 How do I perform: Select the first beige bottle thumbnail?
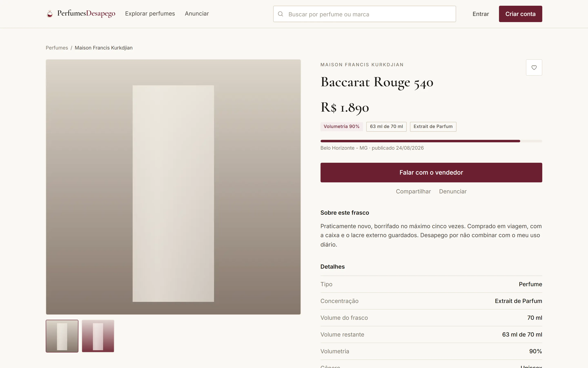(62, 336)
